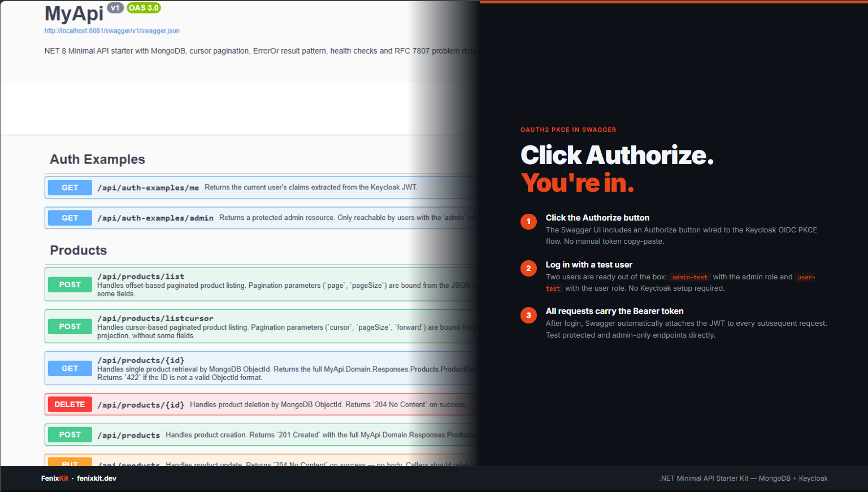The image size is (868, 492).
Task: Click the MyApi title heading
Action: (74, 14)
